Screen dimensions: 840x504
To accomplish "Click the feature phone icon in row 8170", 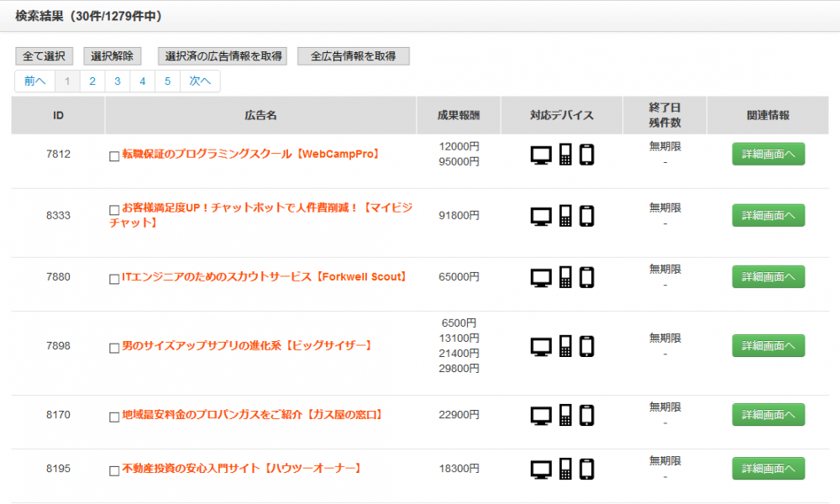I will pyautogui.click(x=565, y=415).
